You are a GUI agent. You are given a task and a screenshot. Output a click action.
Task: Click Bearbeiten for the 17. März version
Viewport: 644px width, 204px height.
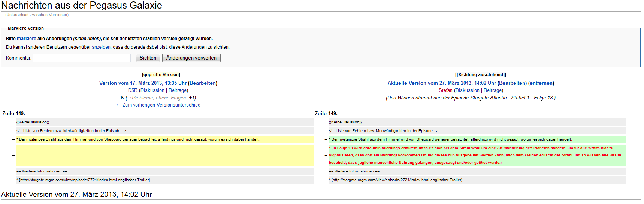tap(203, 83)
